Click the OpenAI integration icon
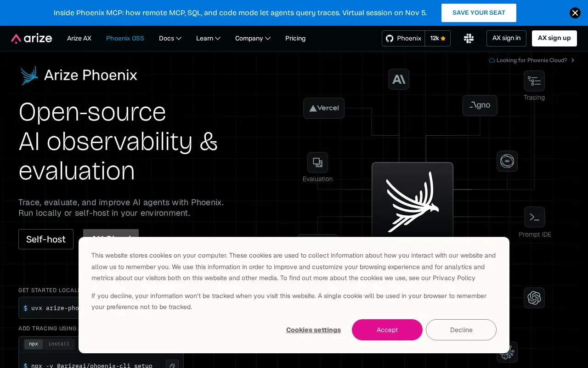The image size is (588, 368). tap(534, 298)
